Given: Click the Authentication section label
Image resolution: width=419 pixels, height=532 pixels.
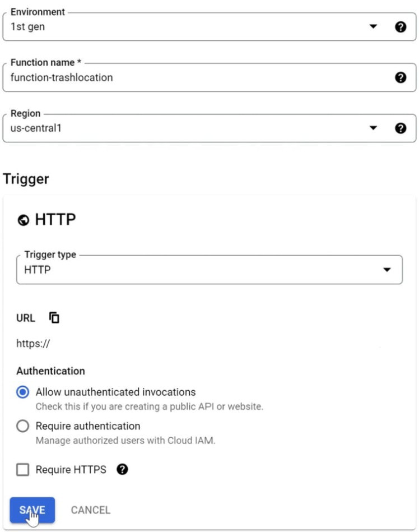Looking at the screenshot, I should [50, 371].
